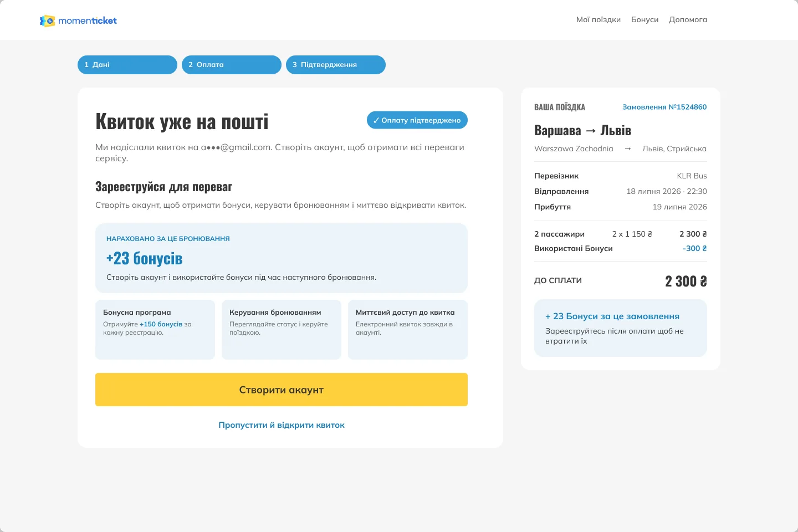
Task: Click the Warszawa Zachodnia station name
Action: click(x=574, y=149)
